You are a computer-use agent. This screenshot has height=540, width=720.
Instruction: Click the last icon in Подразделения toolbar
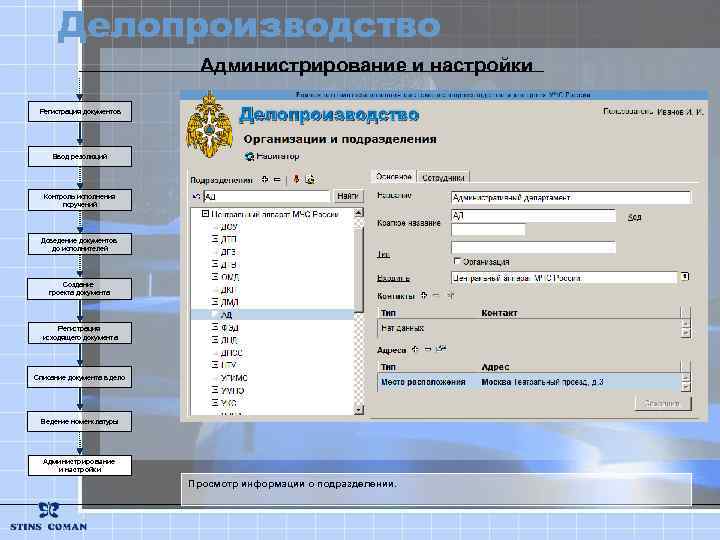point(310,180)
